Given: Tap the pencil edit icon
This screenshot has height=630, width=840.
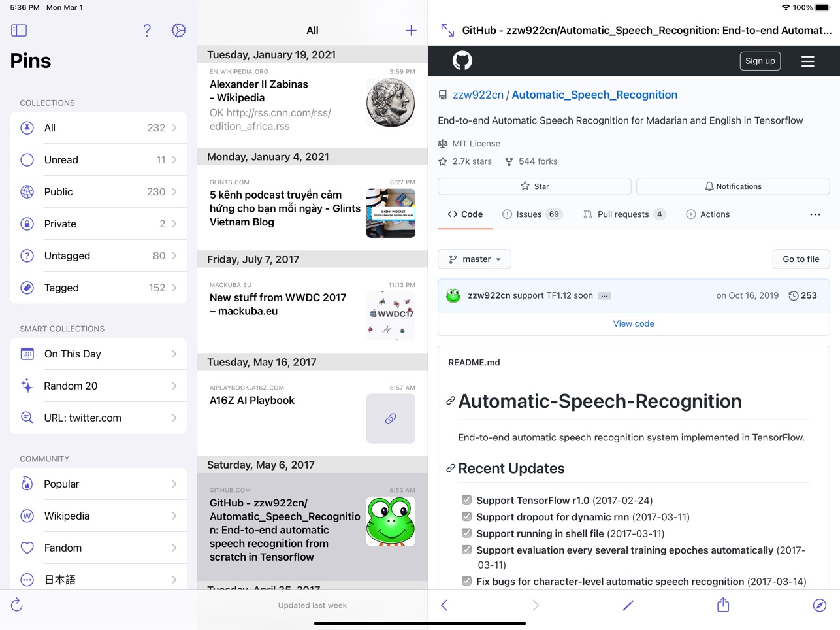Looking at the screenshot, I should tap(628, 605).
